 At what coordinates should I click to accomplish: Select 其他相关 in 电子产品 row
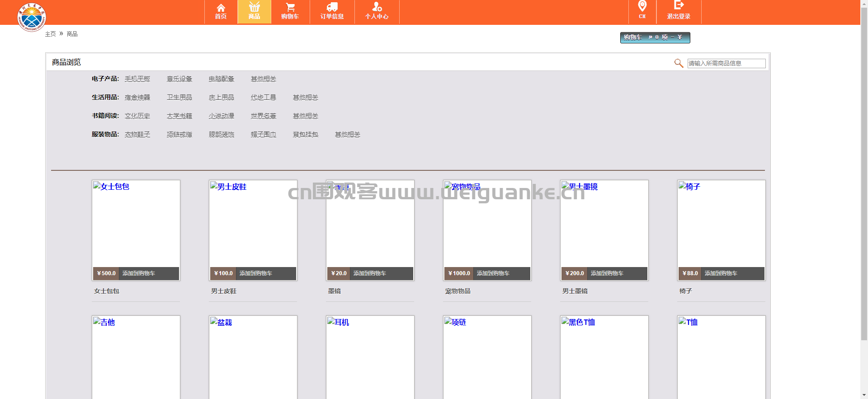point(264,79)
